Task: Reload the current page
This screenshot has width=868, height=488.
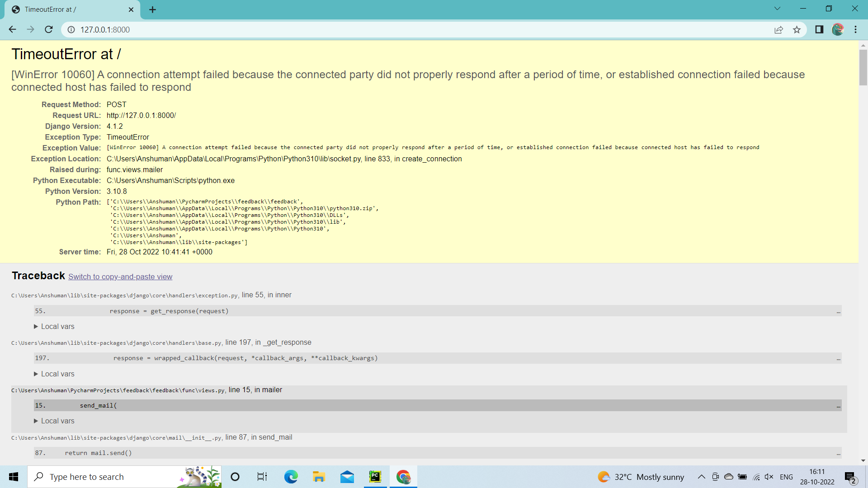Action: pyautogui.click(x=49, y=29)
